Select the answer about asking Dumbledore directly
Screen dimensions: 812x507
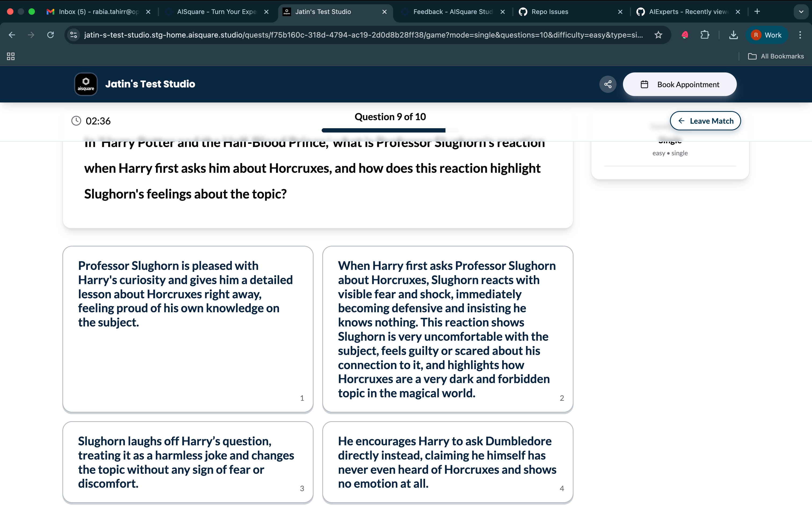pos(448,462)
